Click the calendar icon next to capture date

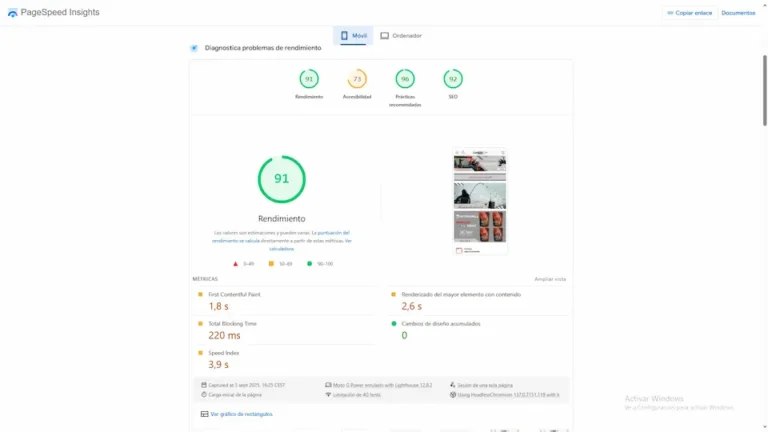204,384
